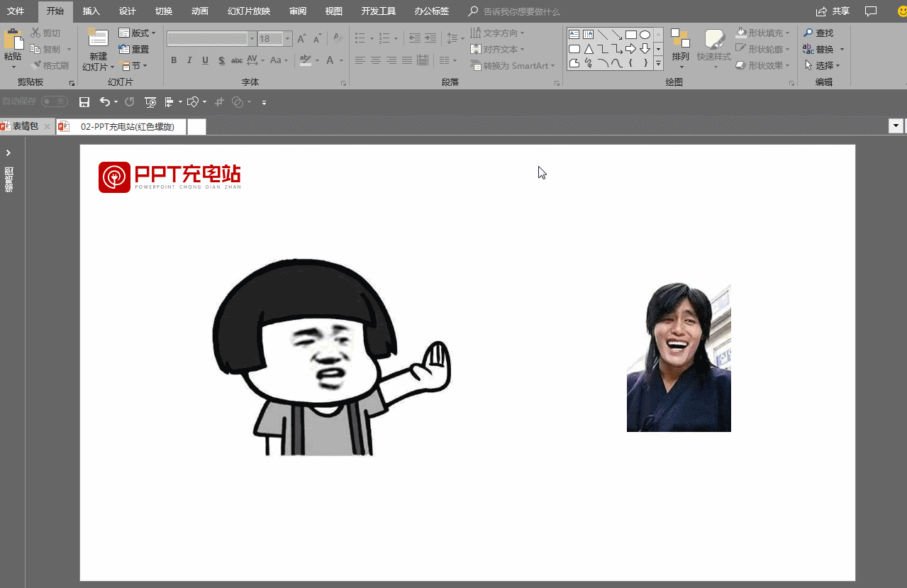This screenshot has height=588, width=907.
Task: Open the font size dropdown showing 18
Action: click(288, 39)
